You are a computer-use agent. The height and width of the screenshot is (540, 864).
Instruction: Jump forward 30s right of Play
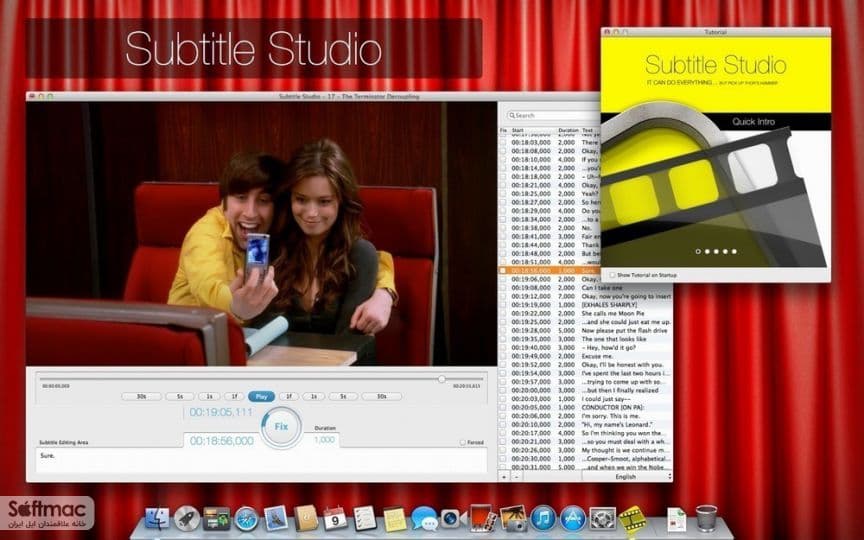point(381,396)
